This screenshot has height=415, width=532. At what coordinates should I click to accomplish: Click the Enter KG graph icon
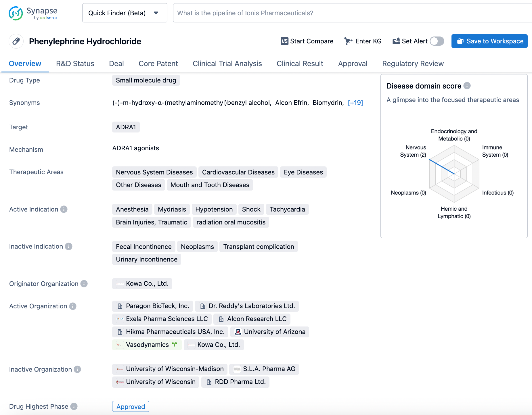[348, 41]
